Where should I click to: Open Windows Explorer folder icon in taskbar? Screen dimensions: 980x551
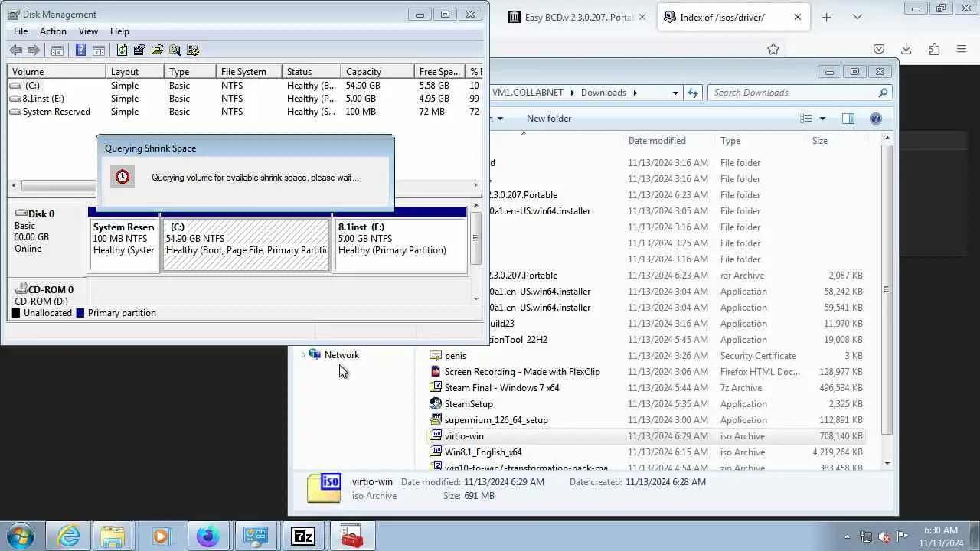tap(113, 536)
